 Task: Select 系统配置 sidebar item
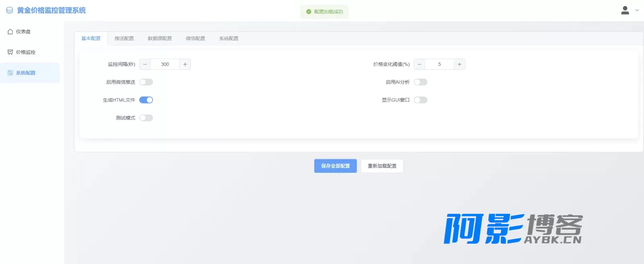pos(30,73)
